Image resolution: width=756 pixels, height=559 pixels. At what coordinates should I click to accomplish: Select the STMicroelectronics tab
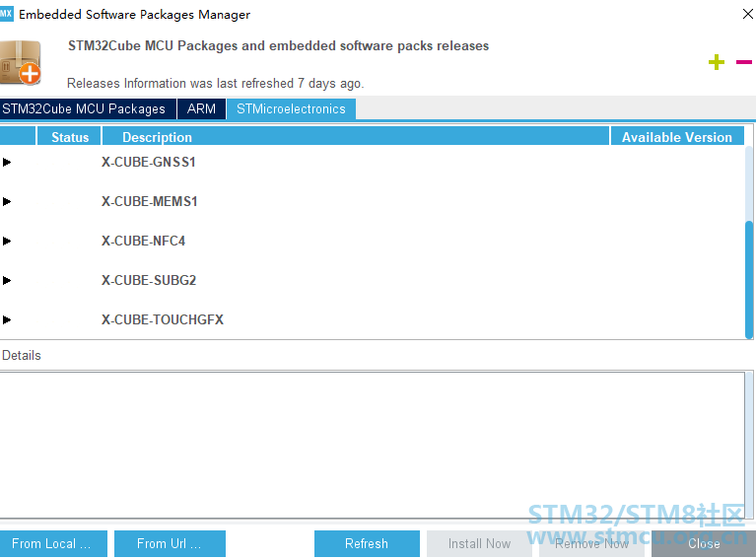[291, 109]
